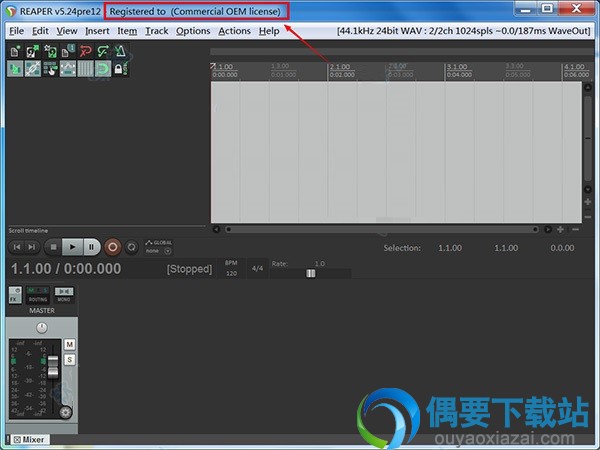Open the Item menu

click(127, 31)
